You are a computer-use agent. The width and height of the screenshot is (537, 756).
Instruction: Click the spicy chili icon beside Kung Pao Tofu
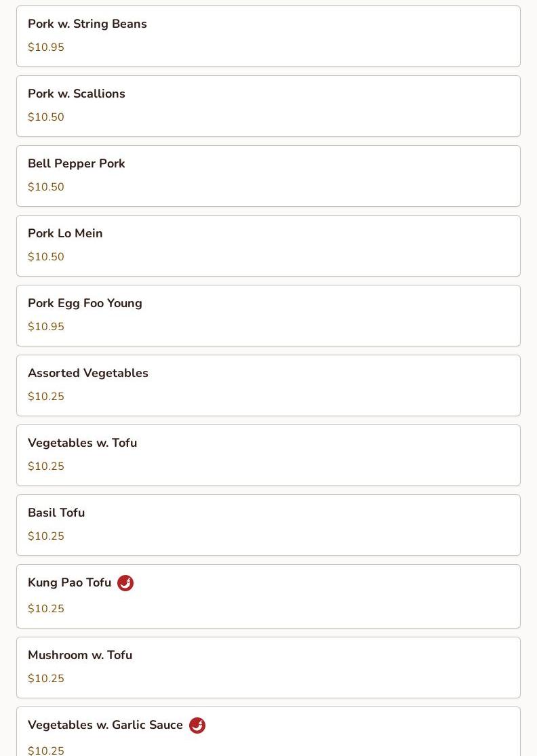[x=125, y=583]
